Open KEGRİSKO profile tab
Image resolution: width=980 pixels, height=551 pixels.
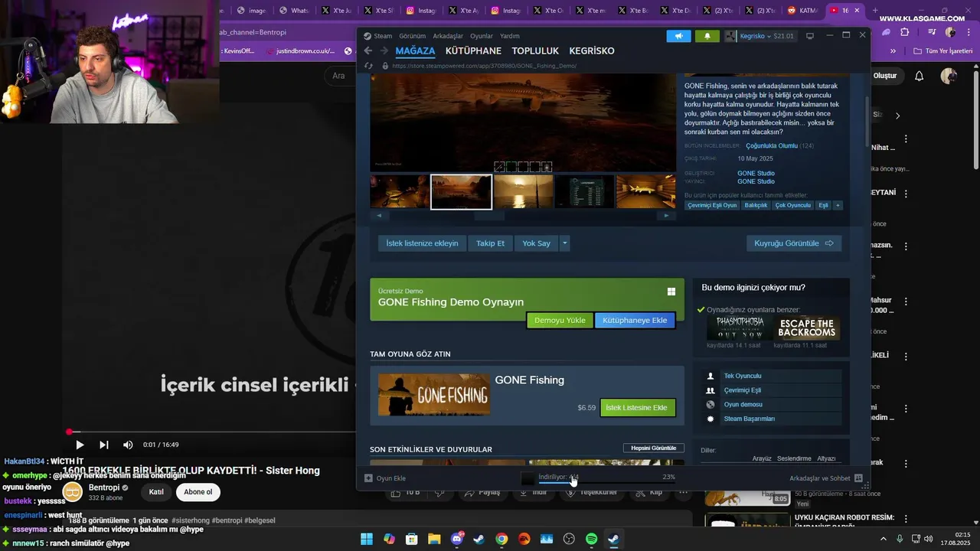(x=592, y=51)
